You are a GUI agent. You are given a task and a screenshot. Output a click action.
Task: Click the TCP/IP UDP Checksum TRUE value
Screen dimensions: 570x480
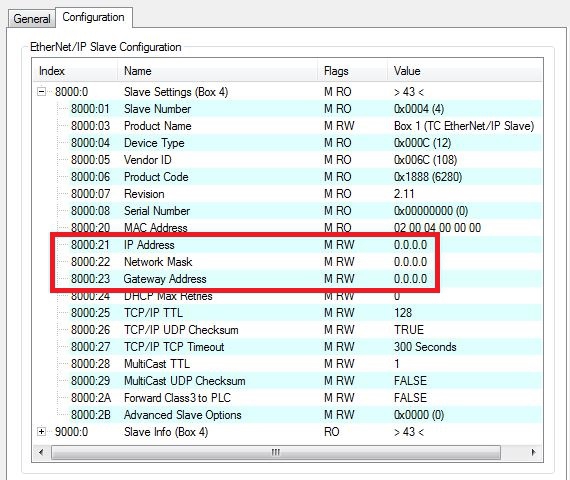[x=409, y=330]
